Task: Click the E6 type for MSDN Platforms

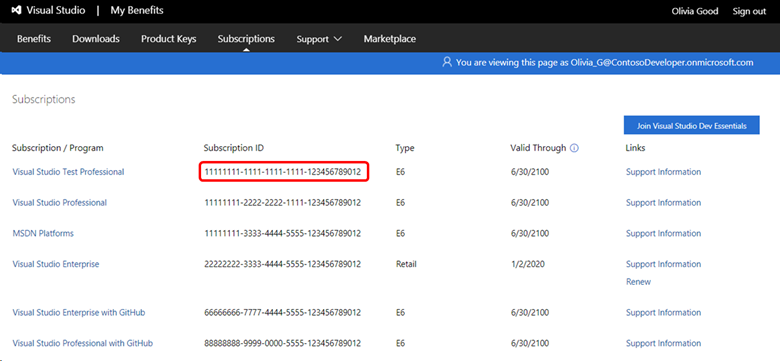Action: [x=400, y=234]
